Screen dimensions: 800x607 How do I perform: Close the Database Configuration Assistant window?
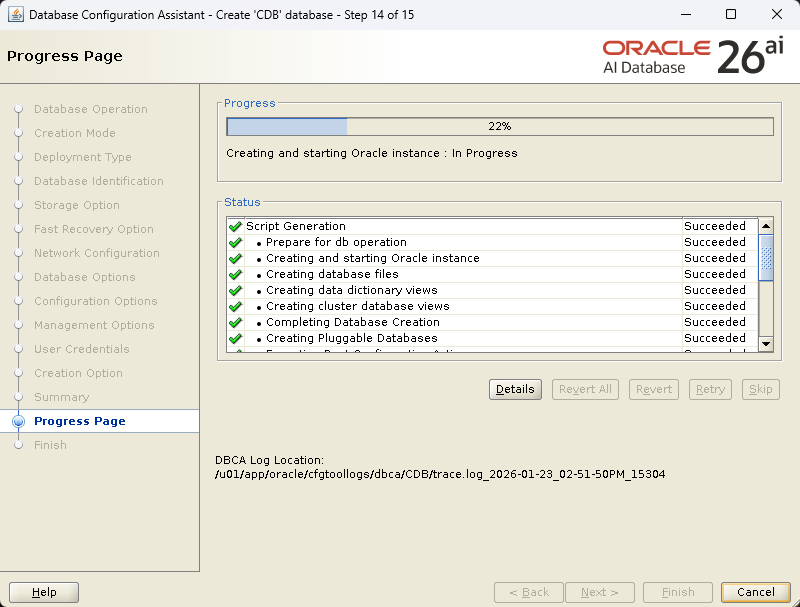point(777,14)
